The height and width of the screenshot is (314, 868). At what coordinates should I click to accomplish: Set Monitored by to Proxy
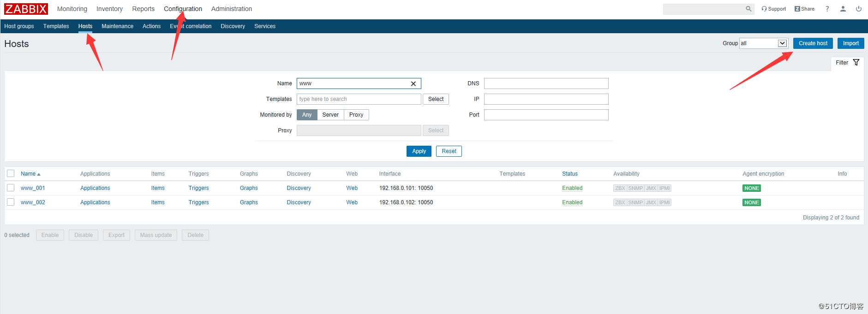(356, 115)
